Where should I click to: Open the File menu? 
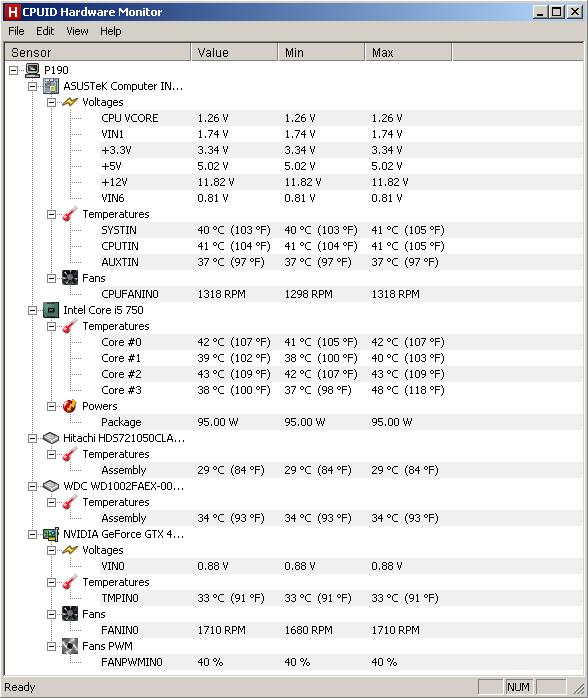pyautogui.click(x=16, y=31)
